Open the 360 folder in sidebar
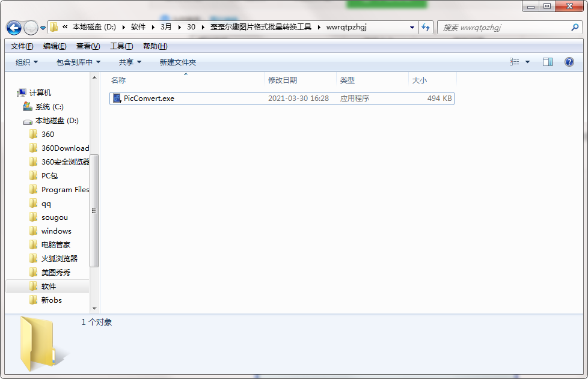Screen dimensions: 588x379 pos(47,134)
